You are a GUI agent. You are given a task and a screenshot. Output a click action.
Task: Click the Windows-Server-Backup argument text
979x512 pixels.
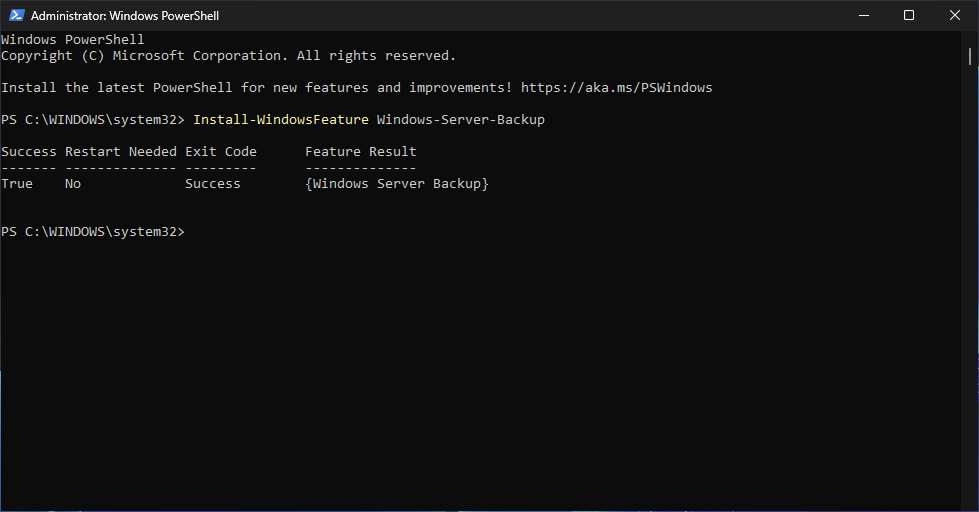(x=460, y=120)
